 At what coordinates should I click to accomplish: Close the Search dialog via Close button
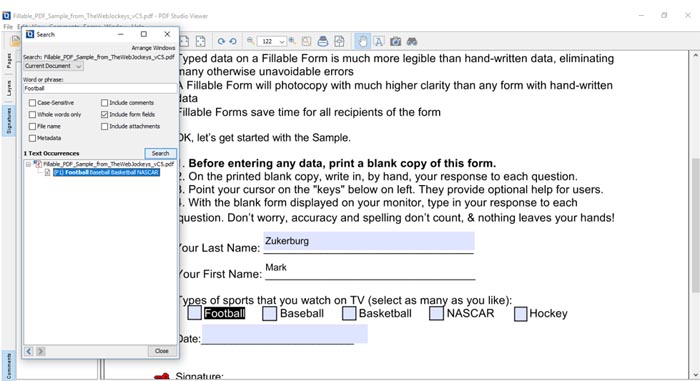(162, 351)
